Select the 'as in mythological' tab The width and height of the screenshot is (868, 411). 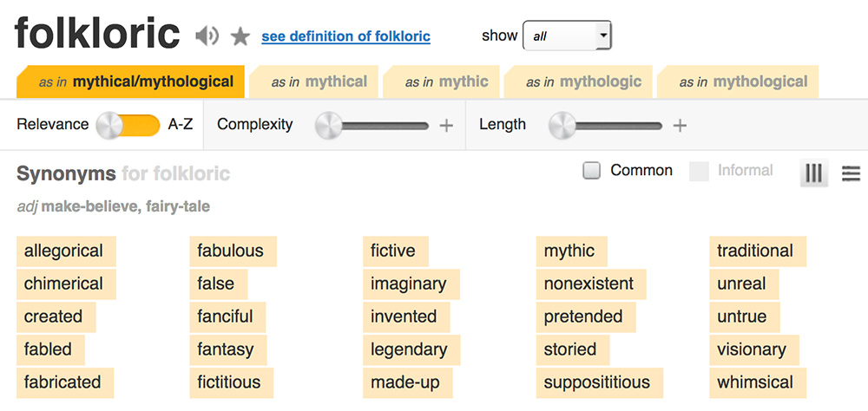(738, 82)
